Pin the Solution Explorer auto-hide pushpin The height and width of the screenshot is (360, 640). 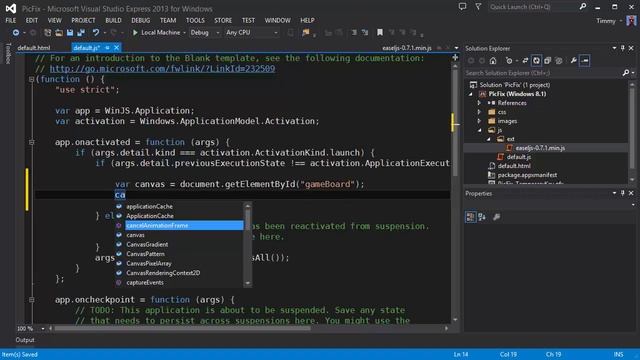(622, 48)
